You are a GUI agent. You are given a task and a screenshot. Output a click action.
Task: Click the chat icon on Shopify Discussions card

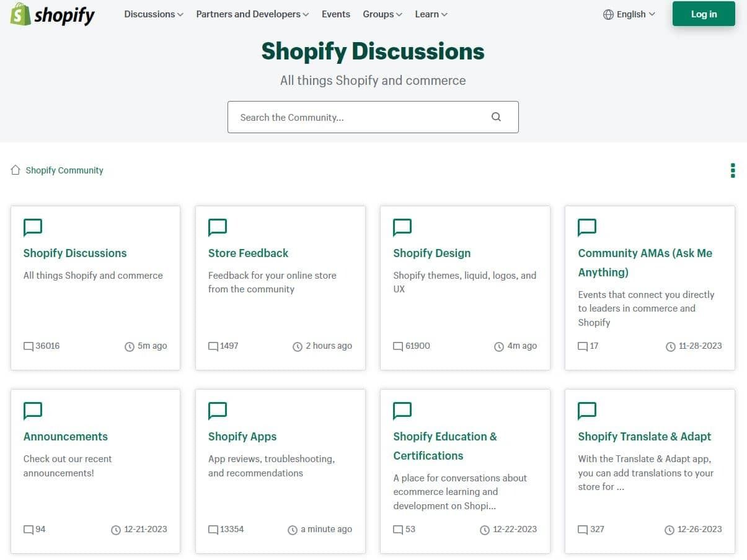point(33,227)
